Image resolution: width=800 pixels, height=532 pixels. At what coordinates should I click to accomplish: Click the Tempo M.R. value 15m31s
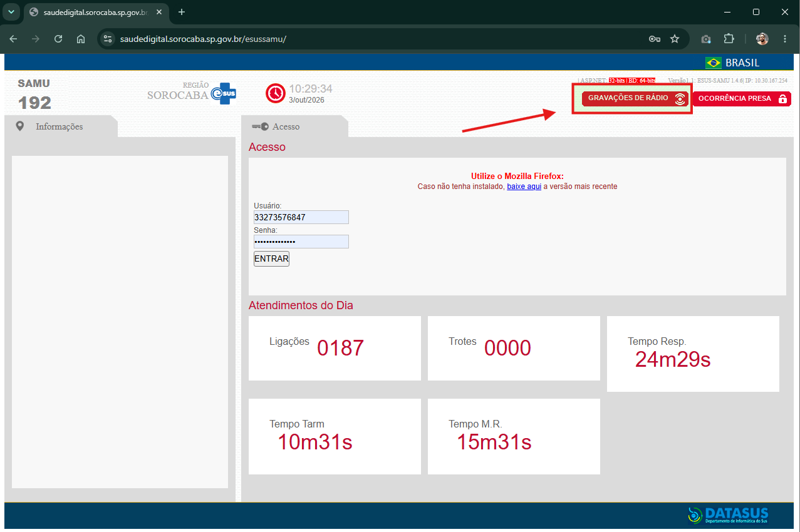click(494, 442)
